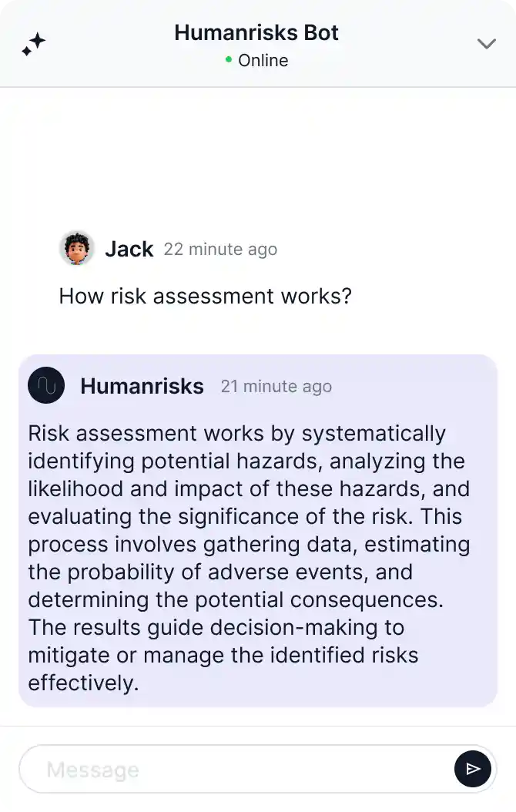The width and height of the screenshot is (516, 812).
Task: Click Jack's profile avatar picture
Action: pyautogui.click(x=76, y=248)
